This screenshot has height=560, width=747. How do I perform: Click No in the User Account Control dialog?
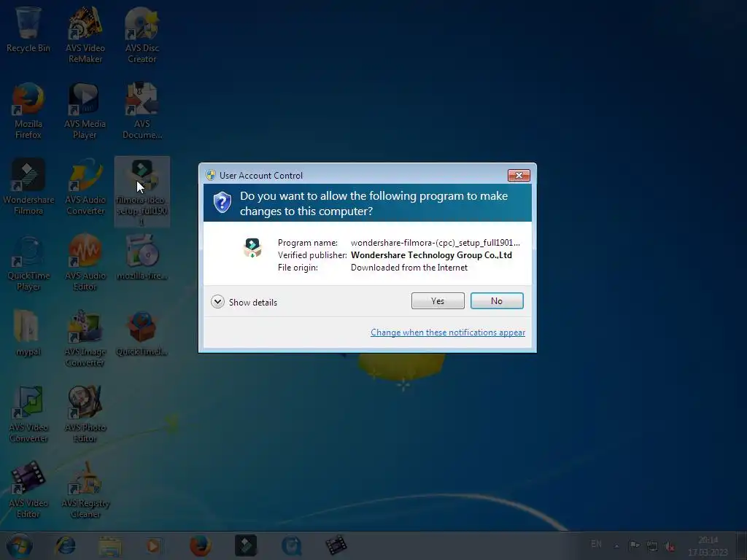point(496,301)
